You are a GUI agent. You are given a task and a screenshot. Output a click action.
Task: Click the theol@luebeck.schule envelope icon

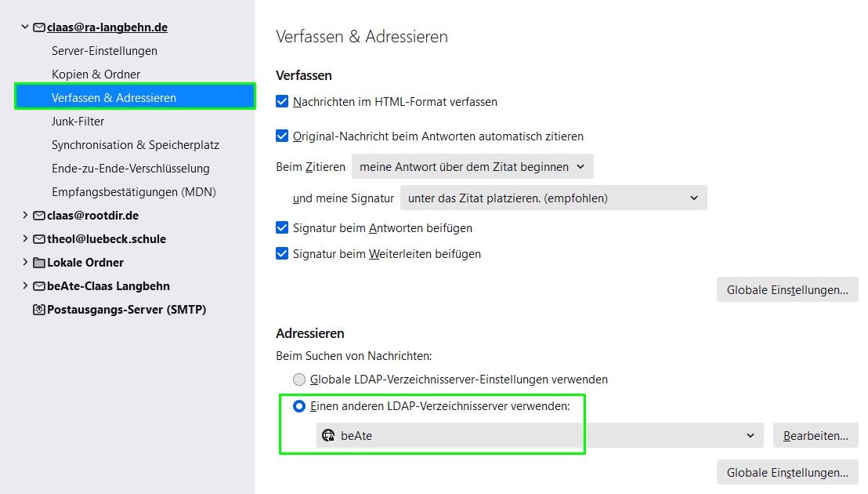[38, 239]
